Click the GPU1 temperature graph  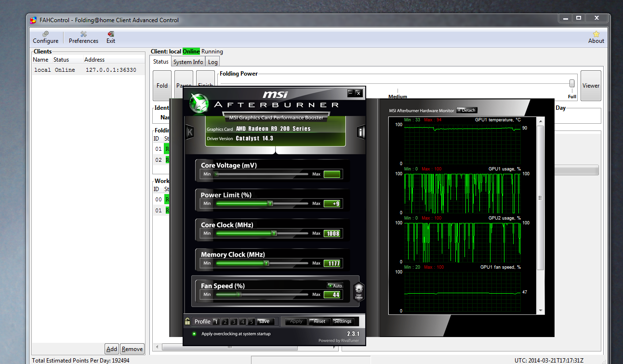[463, 144]
